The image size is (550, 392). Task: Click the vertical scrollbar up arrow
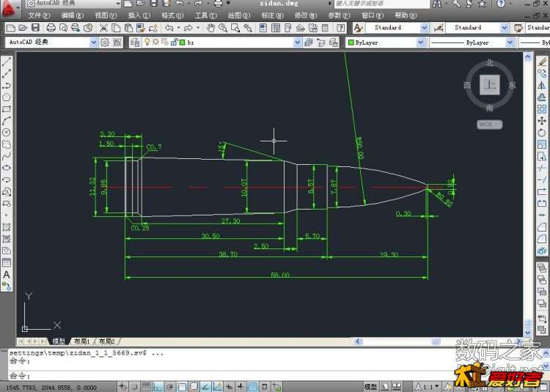click(x=528, y=56)
